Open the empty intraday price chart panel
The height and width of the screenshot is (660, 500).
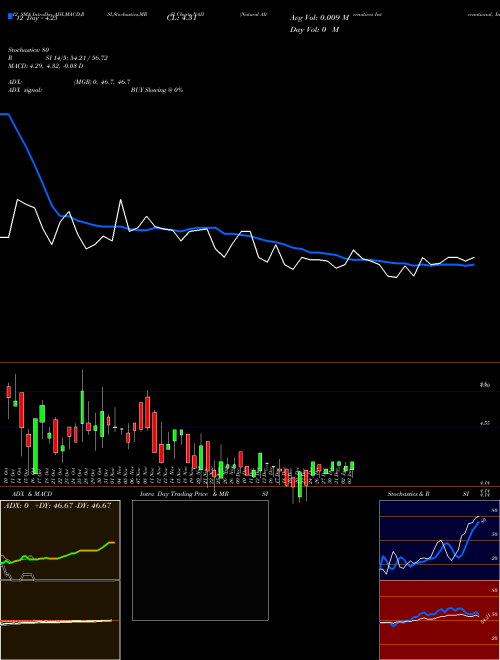click(x=200, y=560)
